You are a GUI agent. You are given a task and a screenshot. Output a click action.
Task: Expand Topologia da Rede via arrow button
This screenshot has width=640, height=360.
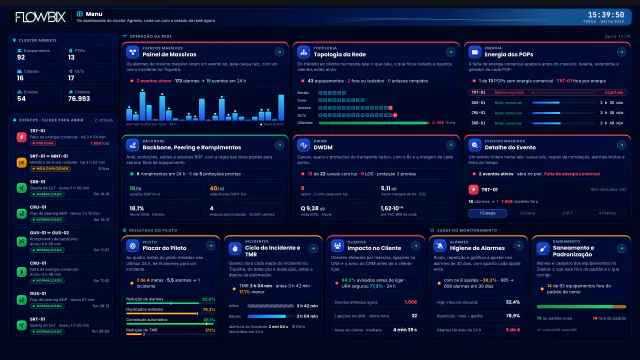click(x=450, y=52)
